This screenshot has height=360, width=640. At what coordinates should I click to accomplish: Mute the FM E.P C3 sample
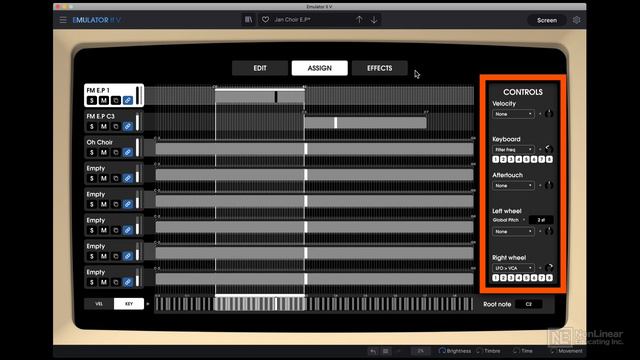pos(104,127)
